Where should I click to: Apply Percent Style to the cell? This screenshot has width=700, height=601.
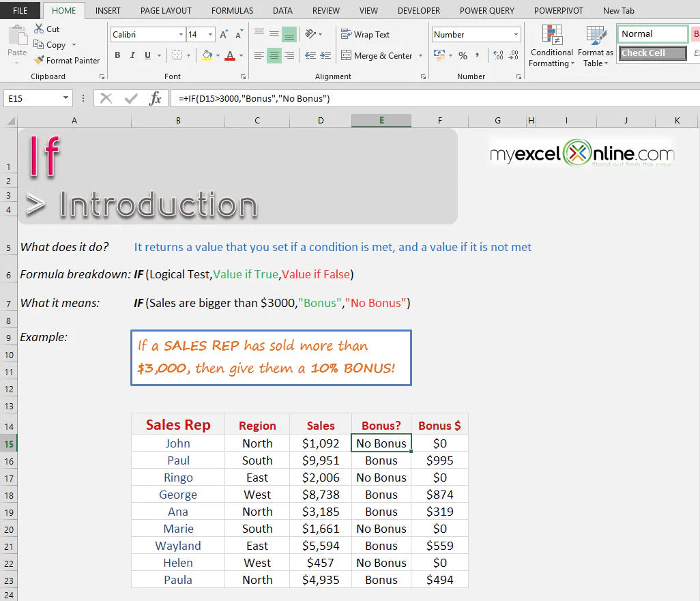coord(463,56)
